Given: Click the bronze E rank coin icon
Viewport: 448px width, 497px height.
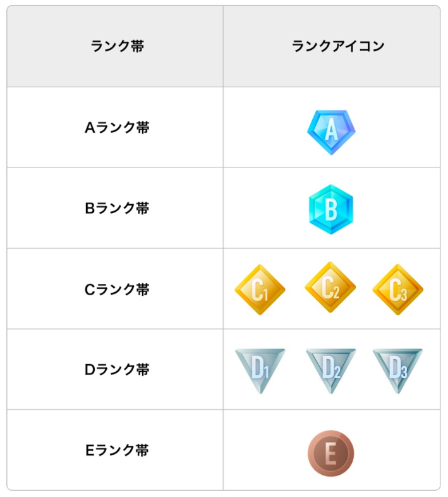Looking at the screenshot, I should click(330, 453).
